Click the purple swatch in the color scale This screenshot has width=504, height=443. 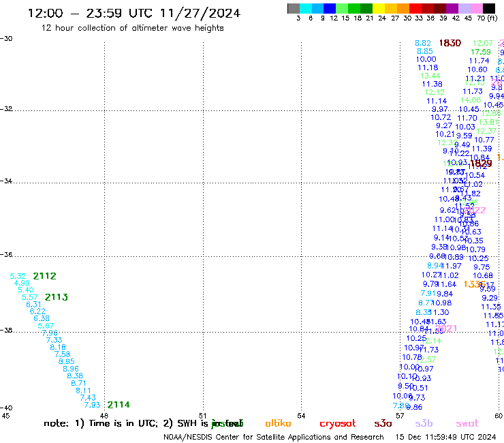click(x=452, y=8)
